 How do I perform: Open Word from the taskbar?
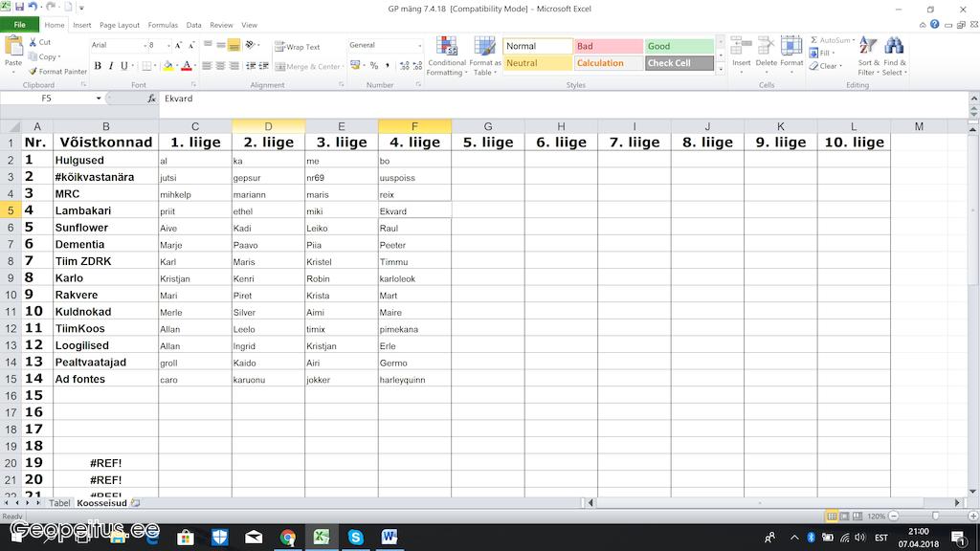[x=390, y=537]
